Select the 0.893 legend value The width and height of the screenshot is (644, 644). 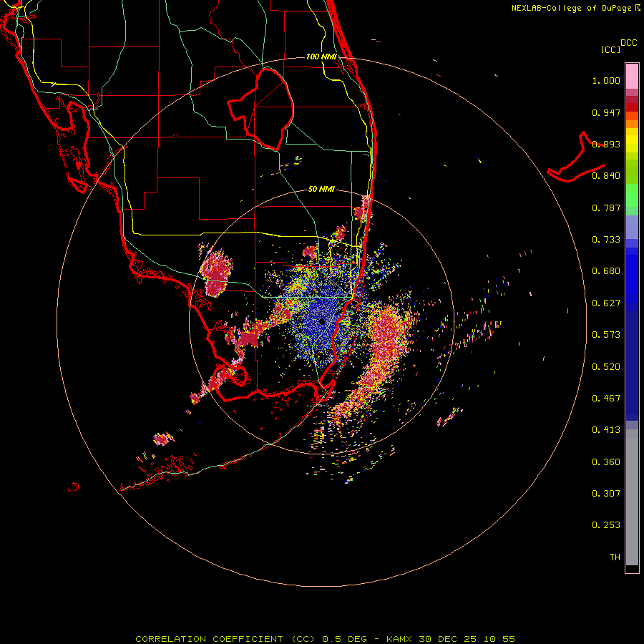tap(606, 144)
